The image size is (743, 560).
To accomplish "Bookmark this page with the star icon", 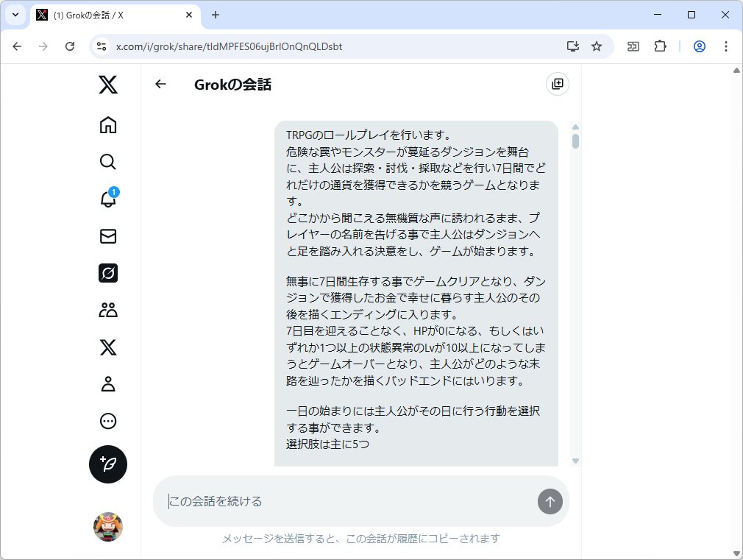I will pyautogui.click(x=596, y=46).
